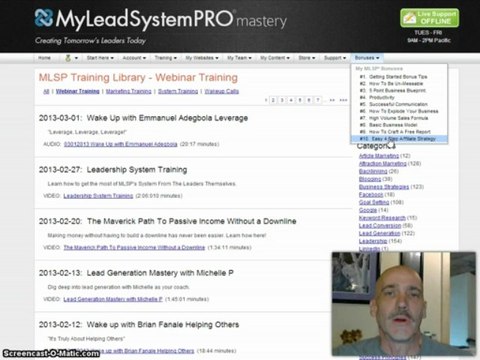Go to pagination page 7
Viewport: 480px width, 360px height.
318,100
